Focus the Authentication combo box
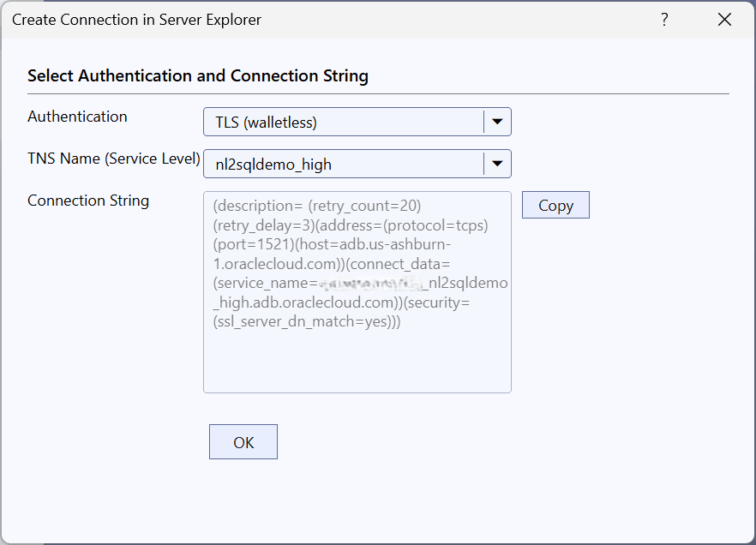 tap(343, 122)
